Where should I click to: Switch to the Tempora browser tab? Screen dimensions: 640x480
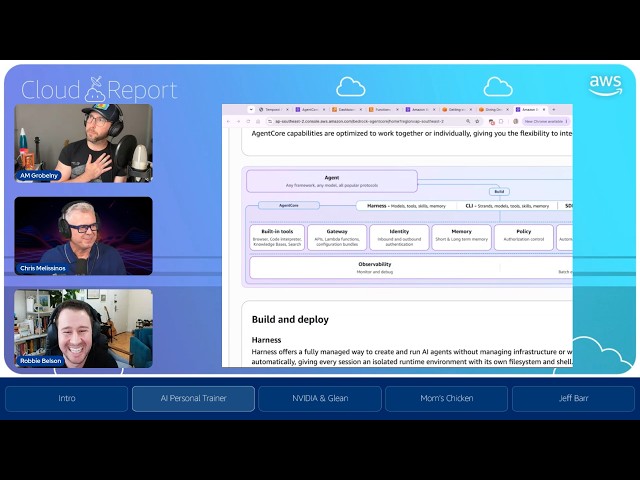coord(273,109)
